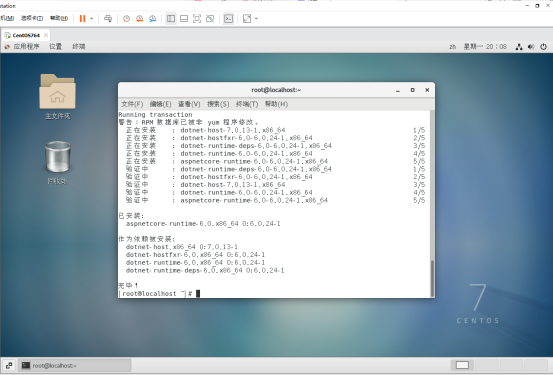The height and width of the screenshot is (375, 553).
Task: Open the snapshot manager
Action: tap(152, 19)
